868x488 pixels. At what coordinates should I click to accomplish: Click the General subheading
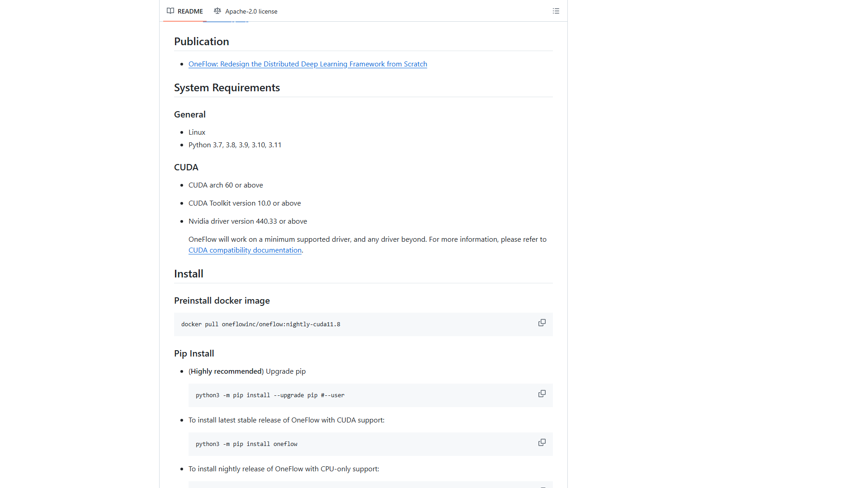(189, 114)
